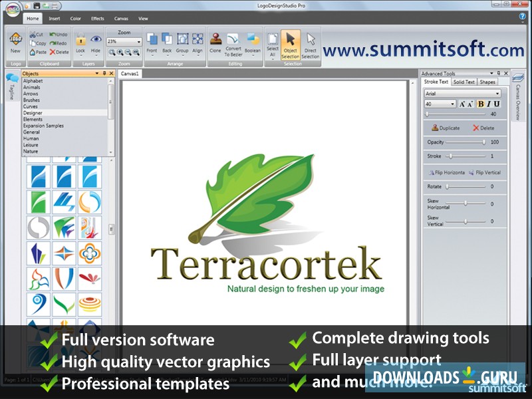Open the font size dropdown
The width and height of the screenshot is (532, 399).
[453, 104]
